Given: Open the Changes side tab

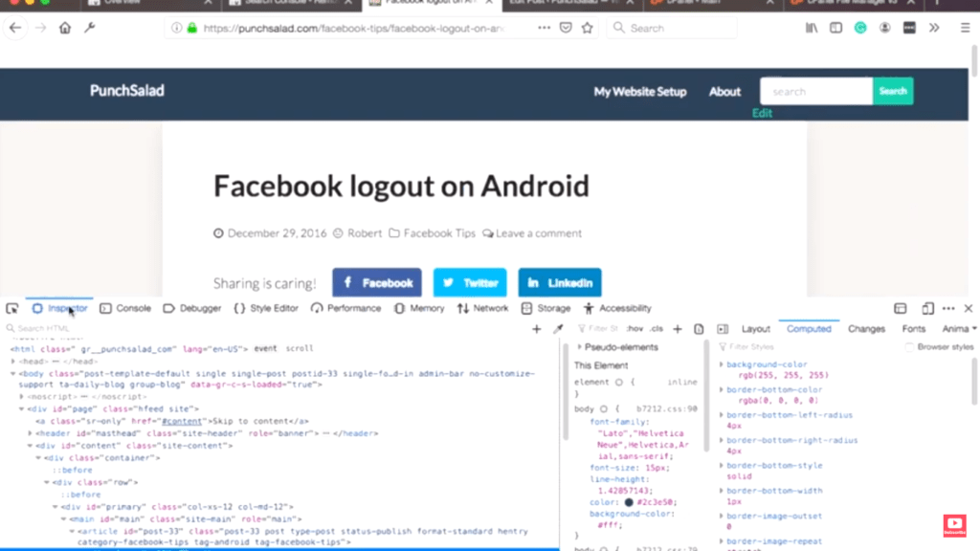Looking at the screenshot, I should [866, 329].
